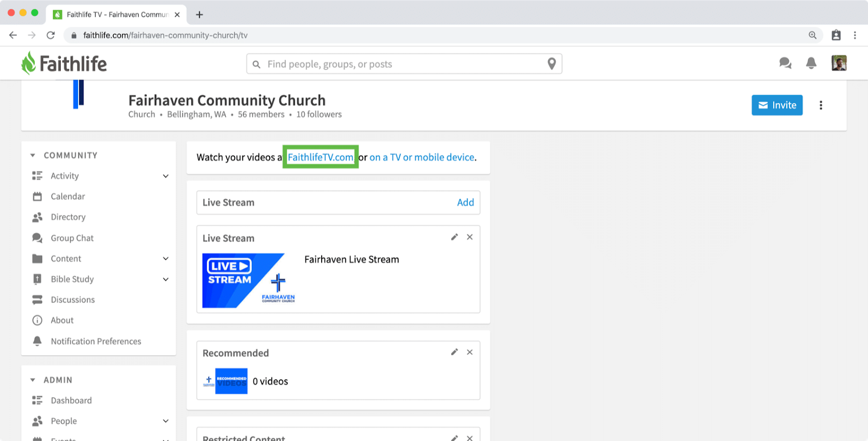Click the location pin icon in search

point(552,64)
